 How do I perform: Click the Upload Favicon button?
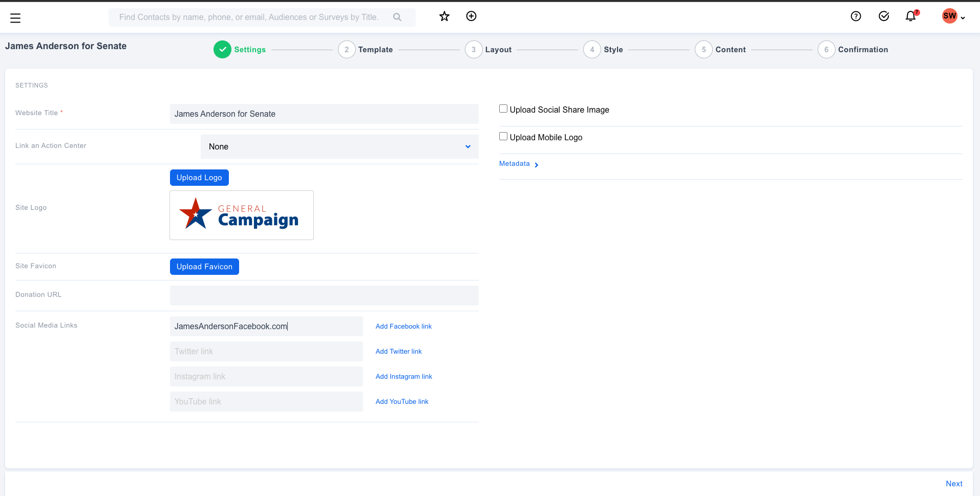pyautogui.click(x=204, y=267)
